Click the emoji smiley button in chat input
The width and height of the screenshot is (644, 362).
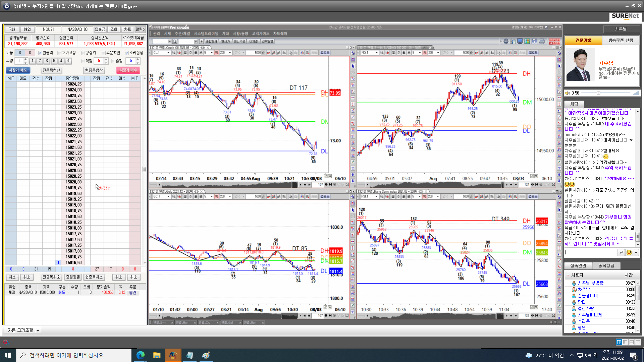[x=629, y=253]
